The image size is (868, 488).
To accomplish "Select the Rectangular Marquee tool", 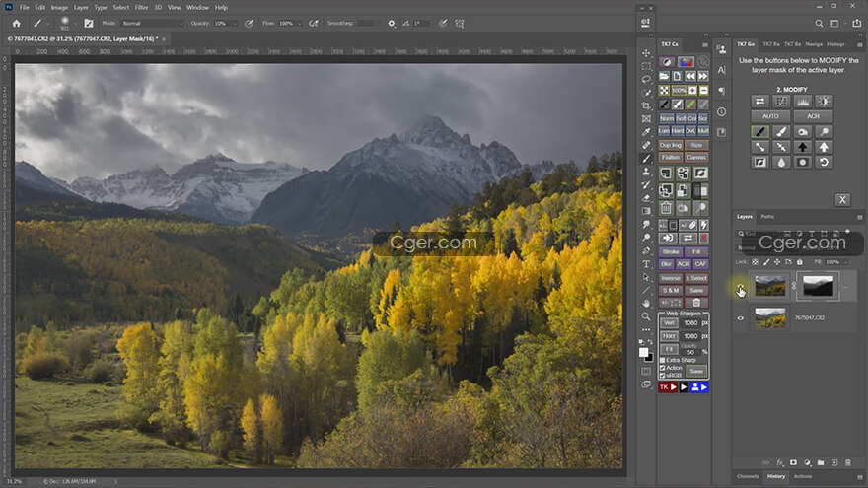I will (x=646, y=66).
